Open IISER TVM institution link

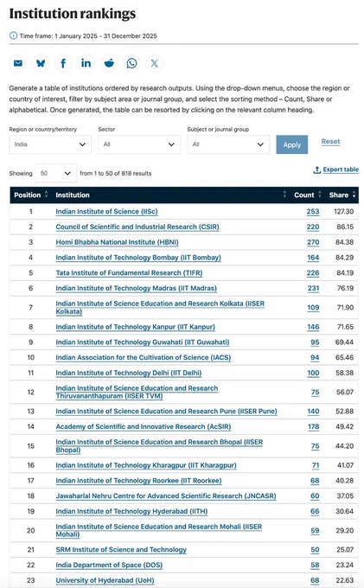[x=137, y=393]
